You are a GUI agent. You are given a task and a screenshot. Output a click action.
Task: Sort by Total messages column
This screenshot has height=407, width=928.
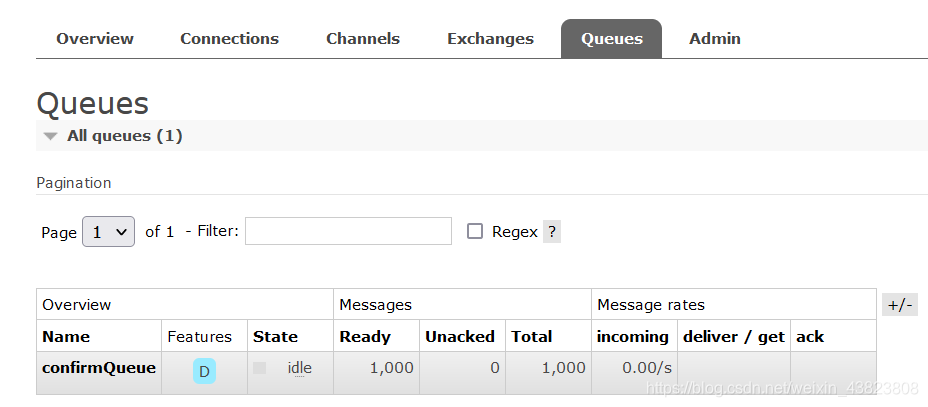click(x=532, y=337)
